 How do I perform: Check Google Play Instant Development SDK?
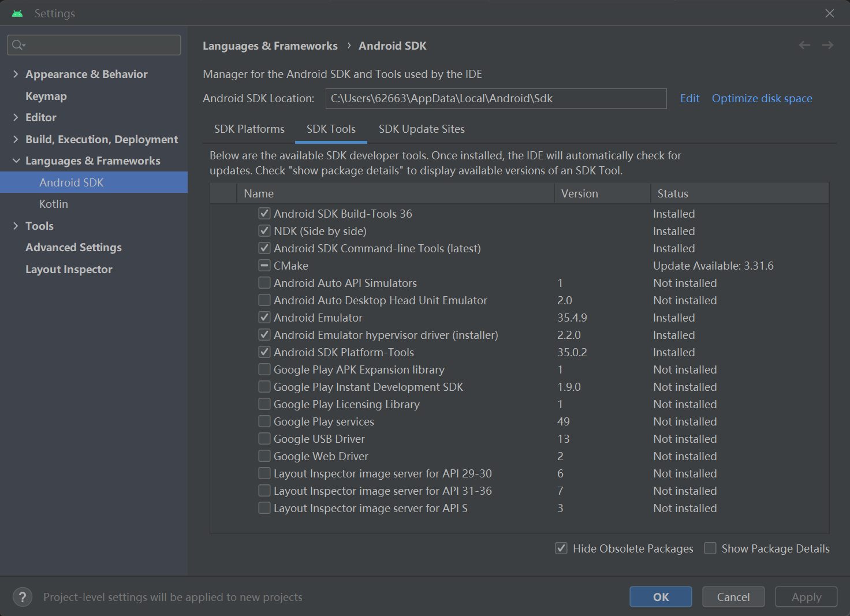[264, 387]
